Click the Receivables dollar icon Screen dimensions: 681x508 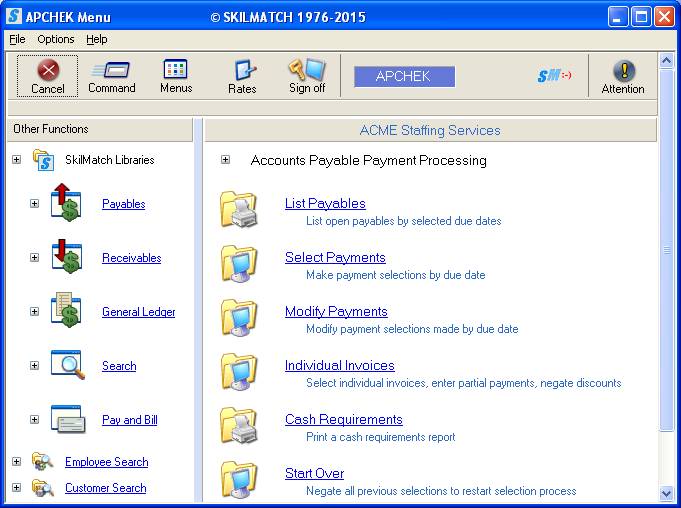tap(66, 257)
